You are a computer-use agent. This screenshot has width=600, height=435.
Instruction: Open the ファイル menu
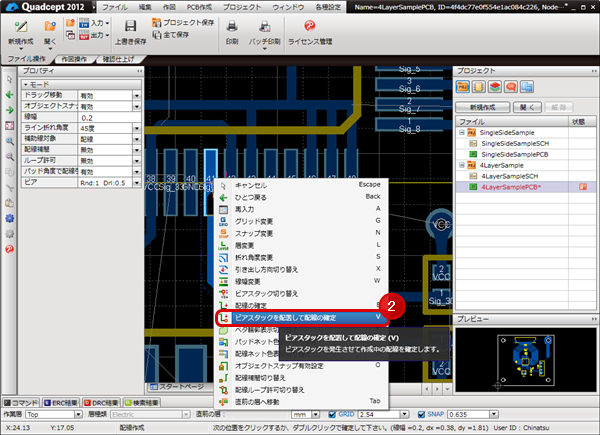[x=115, y=7]
